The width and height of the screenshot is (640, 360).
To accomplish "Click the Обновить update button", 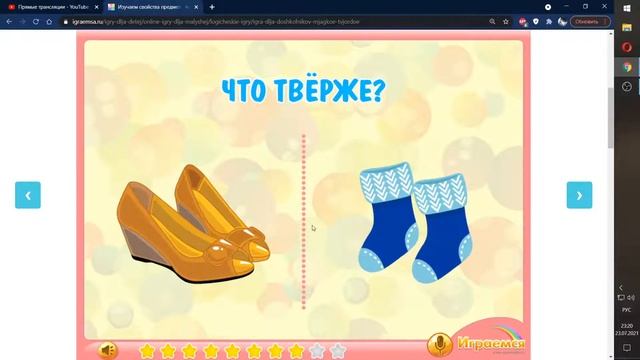I will coord(590,22).
